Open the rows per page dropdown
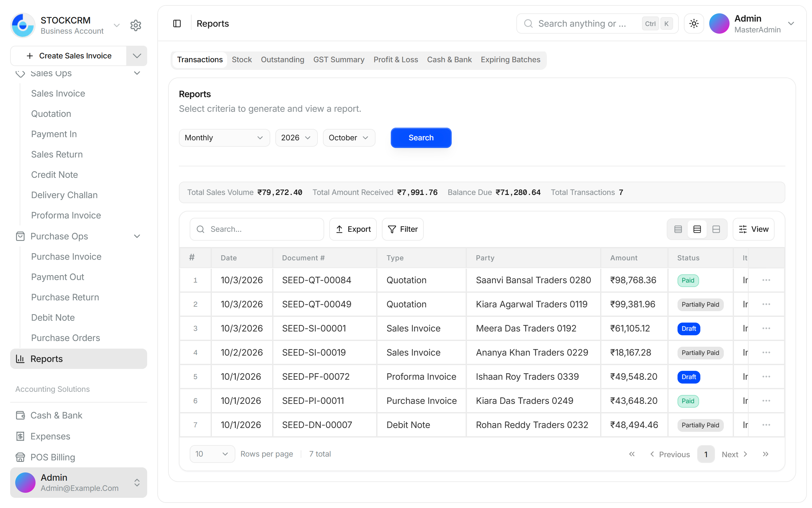 coord(213,454)
